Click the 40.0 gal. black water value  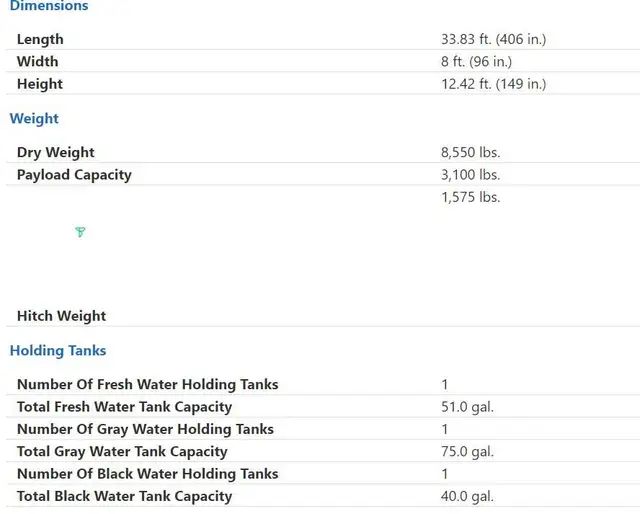pos(467,496)
